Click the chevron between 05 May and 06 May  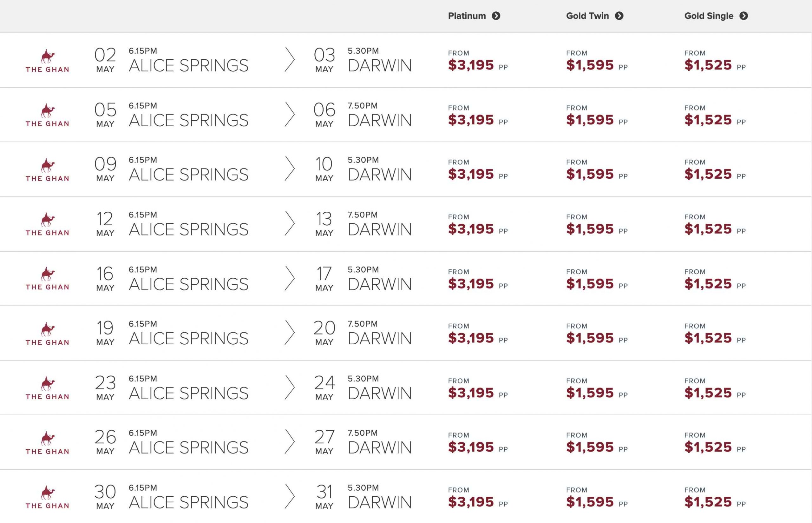[290, 115]
